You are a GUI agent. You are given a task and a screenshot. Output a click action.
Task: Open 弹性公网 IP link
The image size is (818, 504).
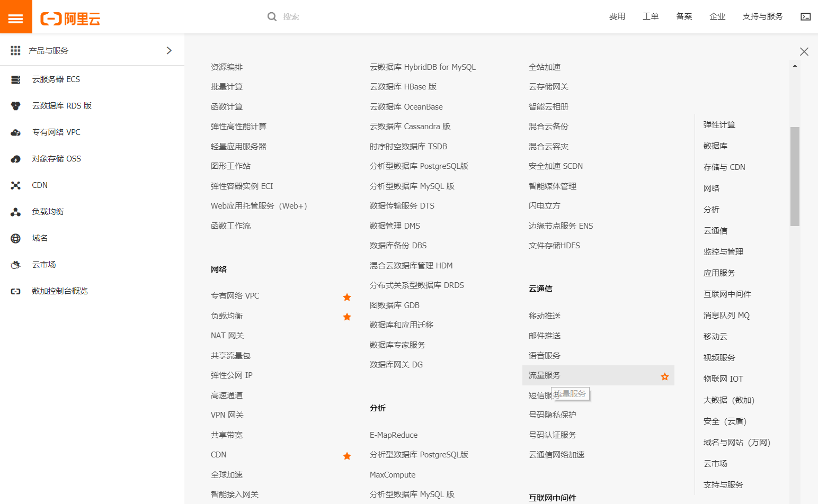pyautogui.click(x=232, y=375)
